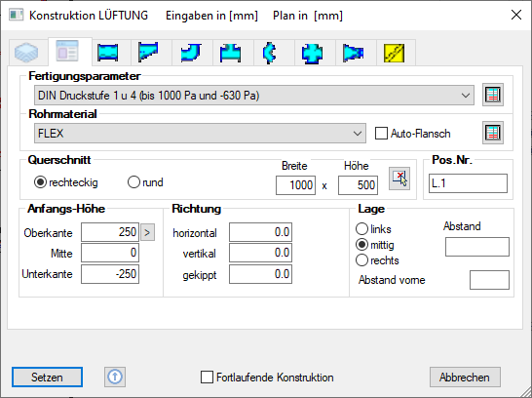Switch to the reducer cone duct tab
The width and height of the screenshot is (532, 398).
[x=353, y=53]
